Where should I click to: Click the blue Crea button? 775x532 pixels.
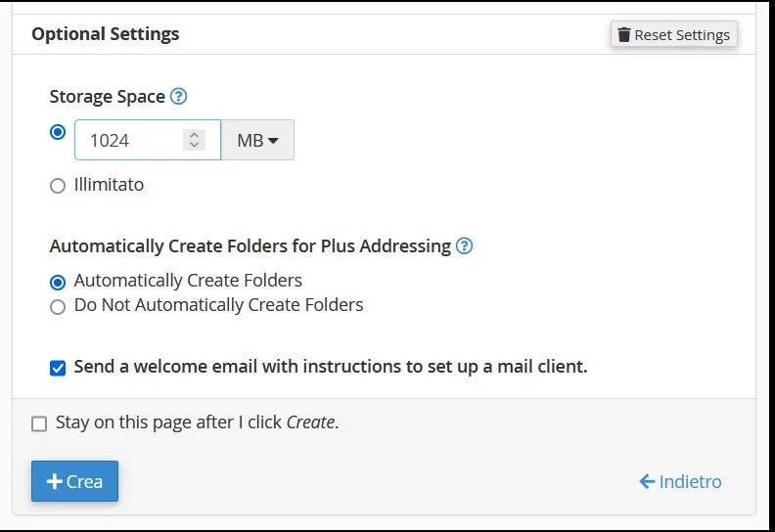[74, 481]
